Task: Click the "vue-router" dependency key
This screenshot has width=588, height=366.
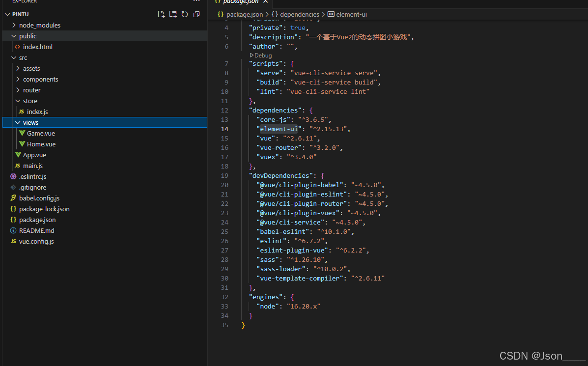Action: pyautogui.click(x=279, y=148)
